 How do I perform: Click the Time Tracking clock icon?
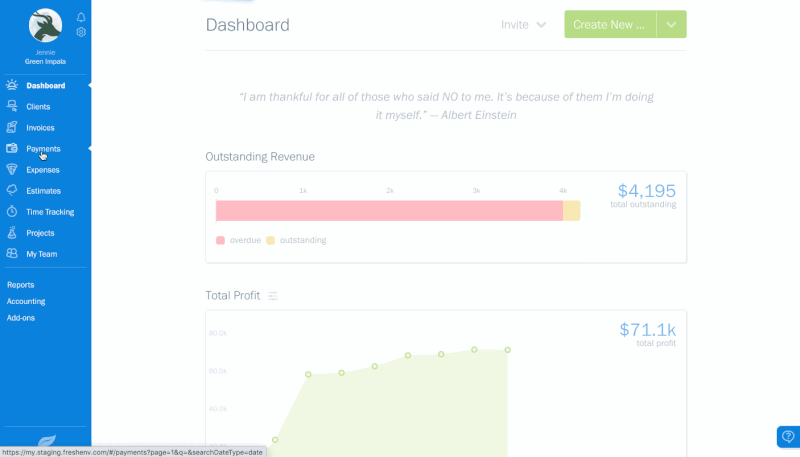[x=12, y=212]
